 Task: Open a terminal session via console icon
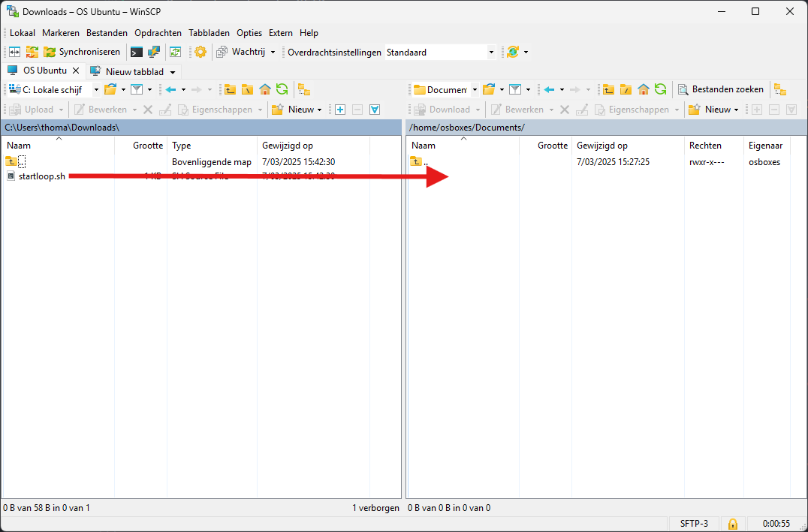point(136,52)
